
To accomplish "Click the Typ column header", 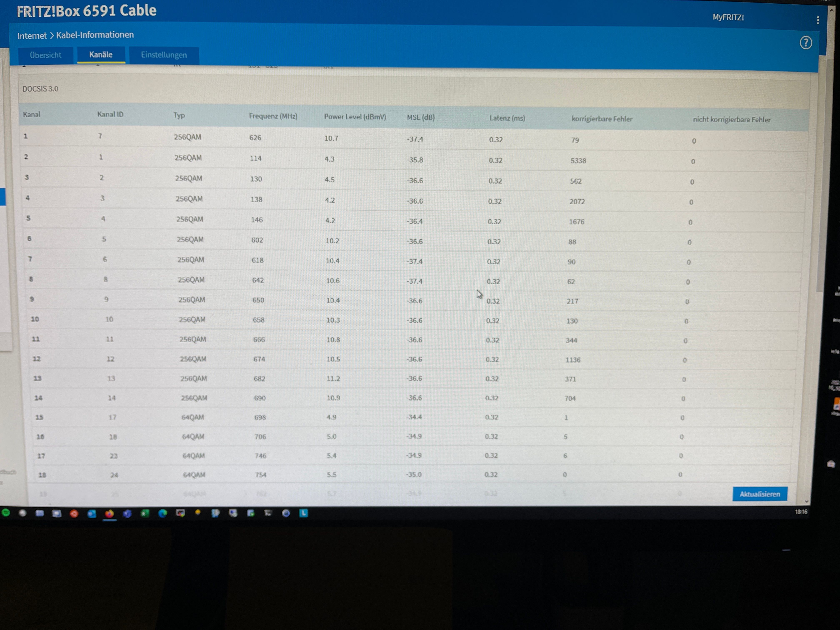I will click(179, 115).
